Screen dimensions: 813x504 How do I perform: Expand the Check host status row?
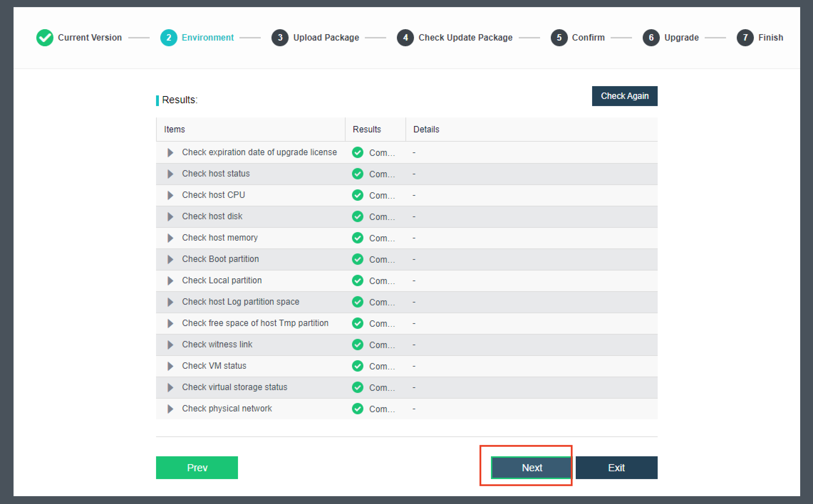coord(170,174)
